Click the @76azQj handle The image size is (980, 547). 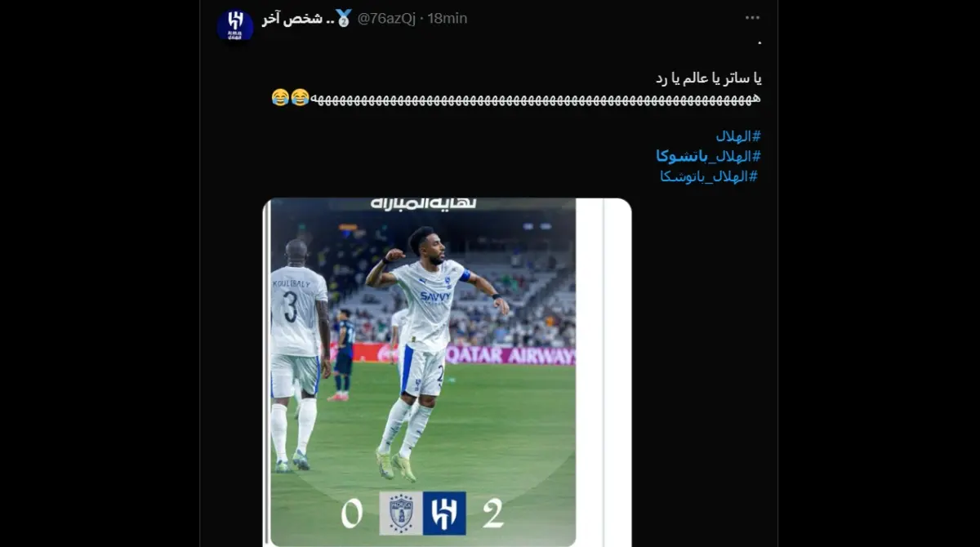pyautogui.click(x=385, y=18)
